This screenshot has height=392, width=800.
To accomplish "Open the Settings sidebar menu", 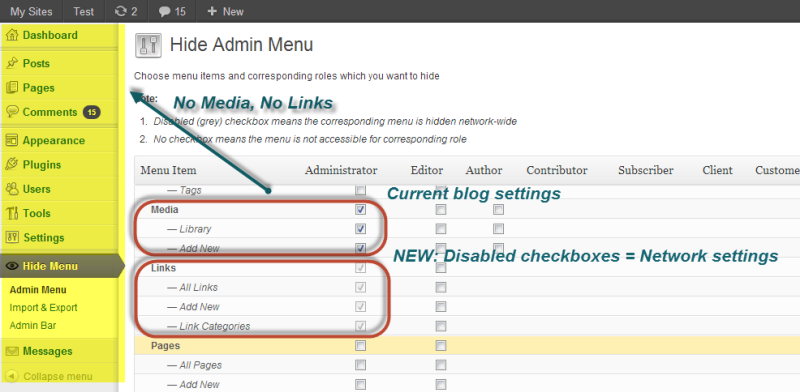I will [44, 237].
